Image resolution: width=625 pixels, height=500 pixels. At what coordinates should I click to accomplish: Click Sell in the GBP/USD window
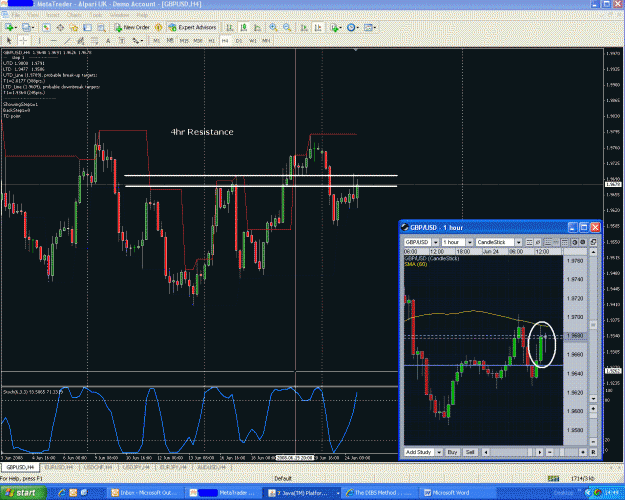[470, 452]
